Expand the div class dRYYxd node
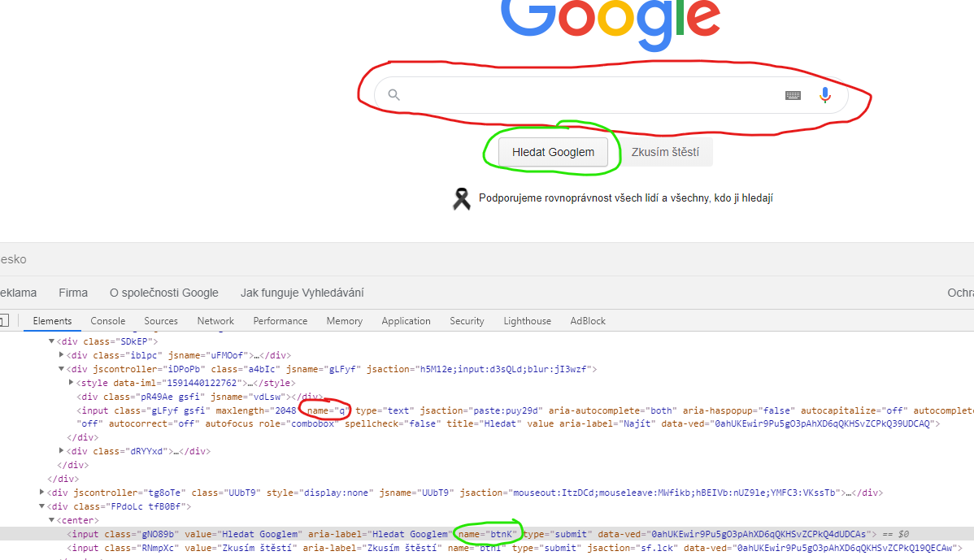The height and width of the screenshot is (560, 974). pos(62,451)
